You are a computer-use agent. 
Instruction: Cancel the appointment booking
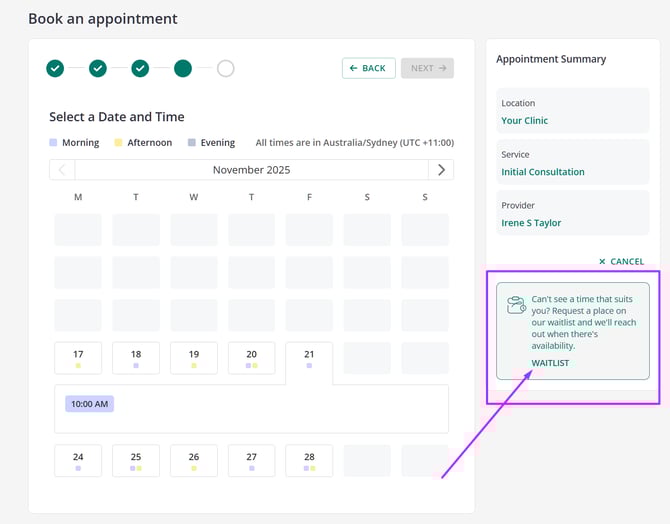621,262
